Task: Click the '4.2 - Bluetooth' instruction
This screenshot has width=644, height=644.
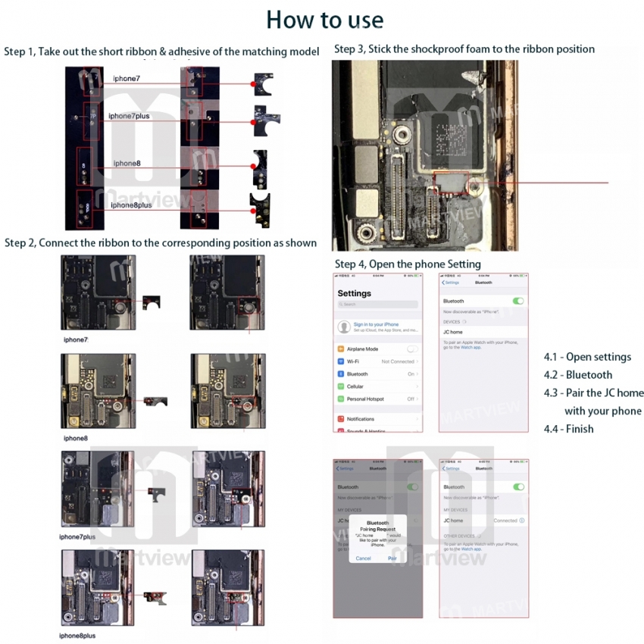Action: click(578, 374)
